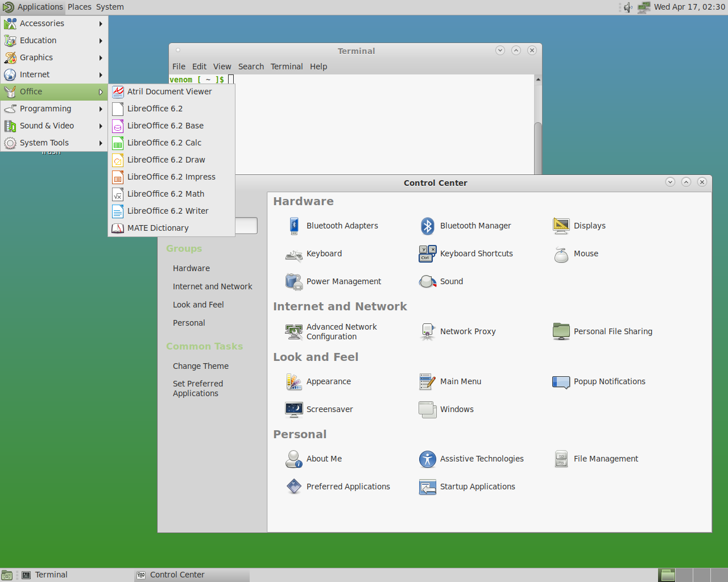728x582 pixels.
Task: Open Screensaver settings icon
Action: pyautogui.click(x=294, y=409)
